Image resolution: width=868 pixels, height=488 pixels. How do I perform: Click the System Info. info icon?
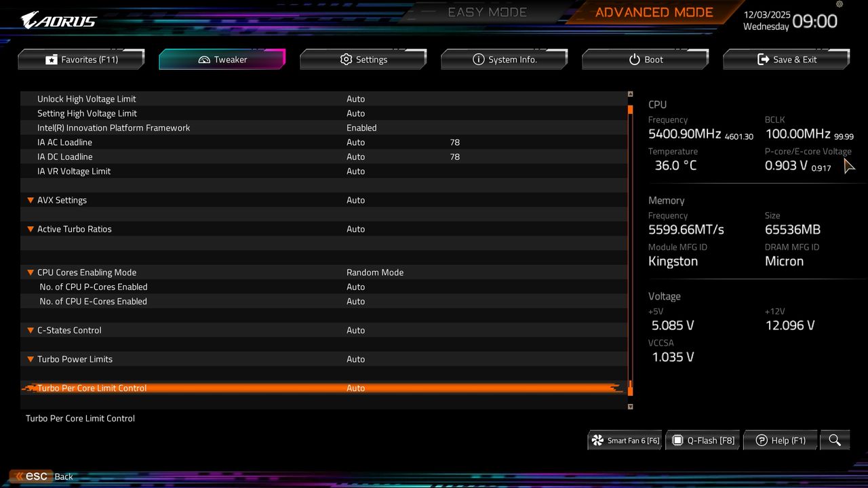479,59
